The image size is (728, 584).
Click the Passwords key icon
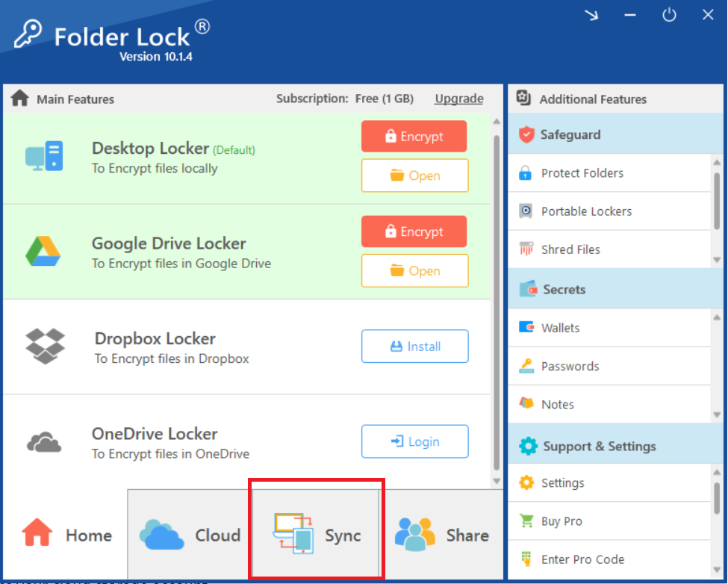(x=526, y=366)
